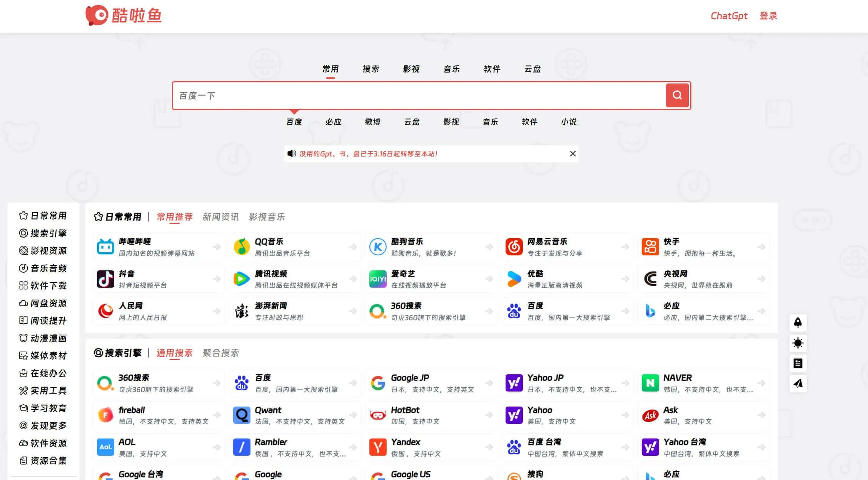
Task: Go to 媒体素材 in sidebar
Action: point(43,355)
